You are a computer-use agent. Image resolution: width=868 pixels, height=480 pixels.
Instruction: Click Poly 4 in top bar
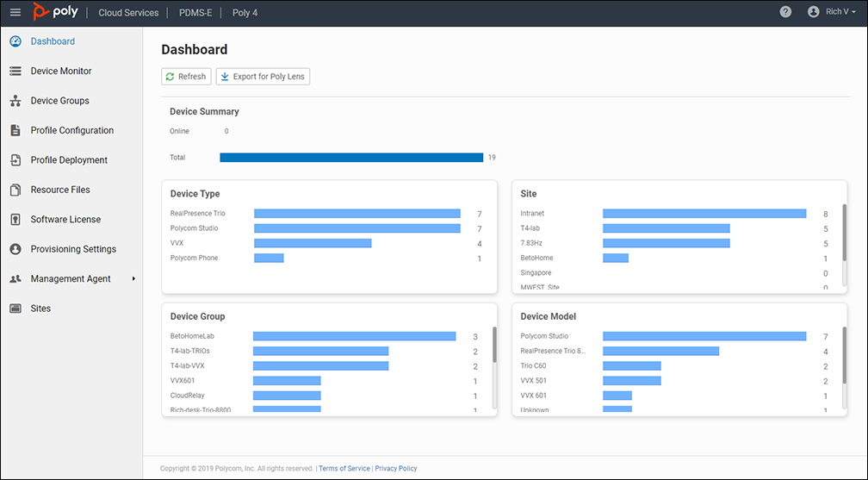tap(245, 12)
